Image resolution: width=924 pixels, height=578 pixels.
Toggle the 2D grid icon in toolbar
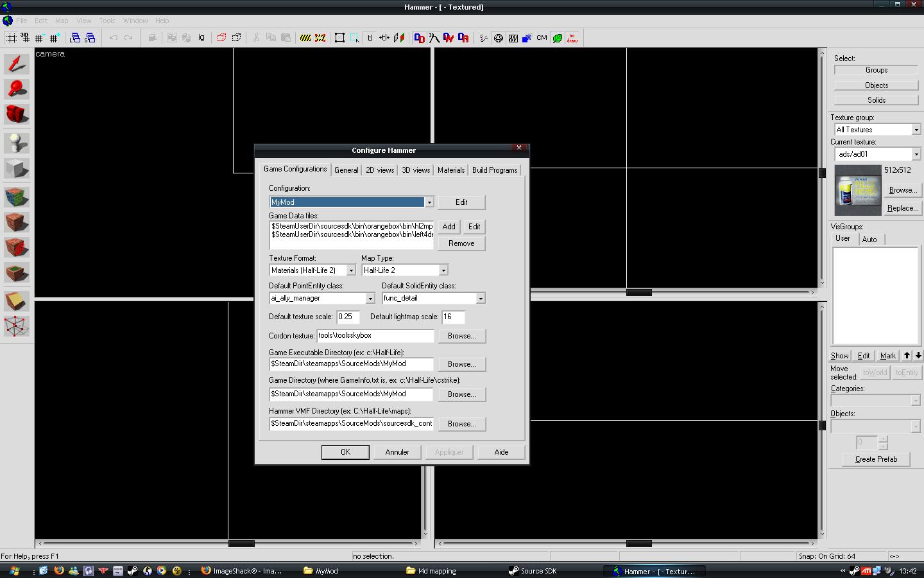click(x=11, y=38)
